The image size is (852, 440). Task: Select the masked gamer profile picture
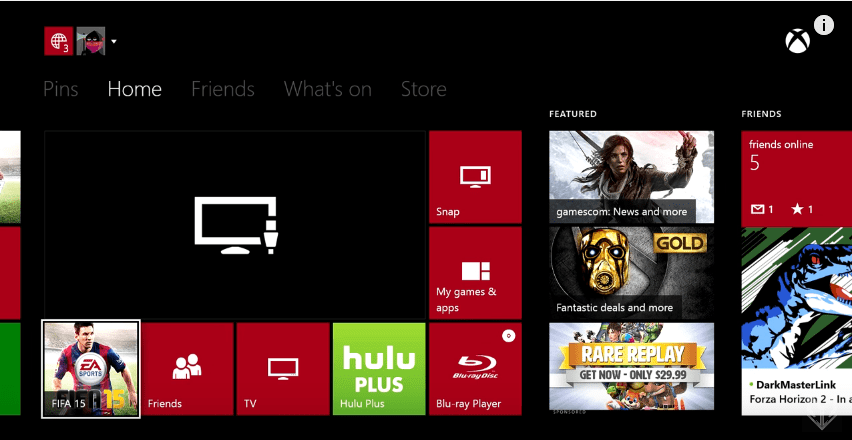(x=91, y=41)
